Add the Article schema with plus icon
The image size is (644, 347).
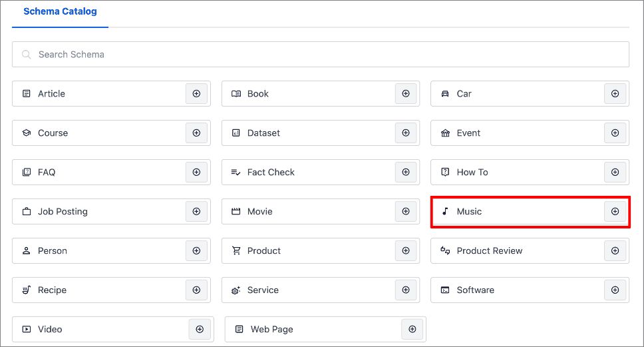(x=196, y=94)
